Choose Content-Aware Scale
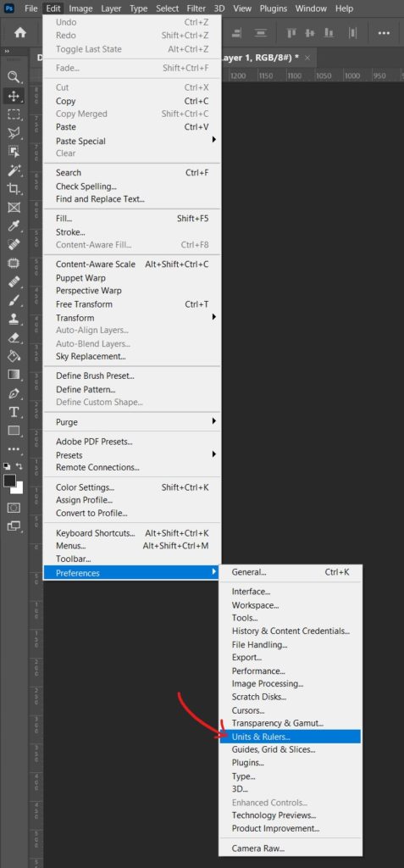This screenshot has width=404, height=868. 132,264
